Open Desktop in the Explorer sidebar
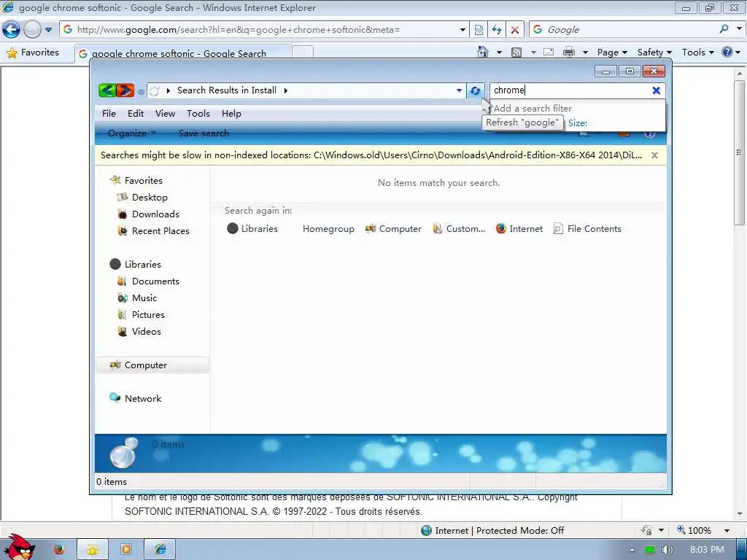This screenshot has height=560, width=747. pos(142,197)
